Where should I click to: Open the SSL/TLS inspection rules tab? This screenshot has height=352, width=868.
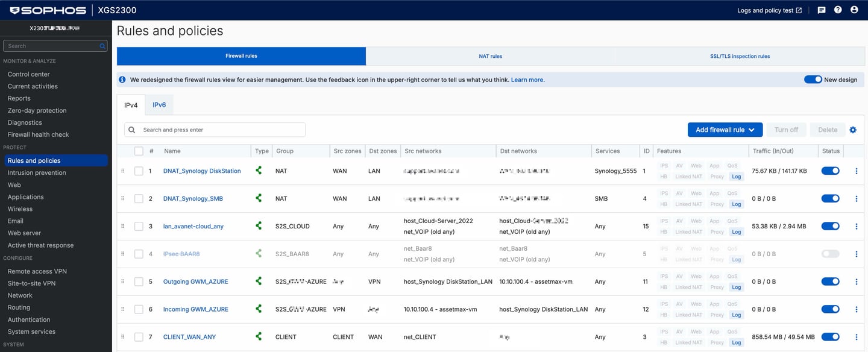(x=740, y=56)
